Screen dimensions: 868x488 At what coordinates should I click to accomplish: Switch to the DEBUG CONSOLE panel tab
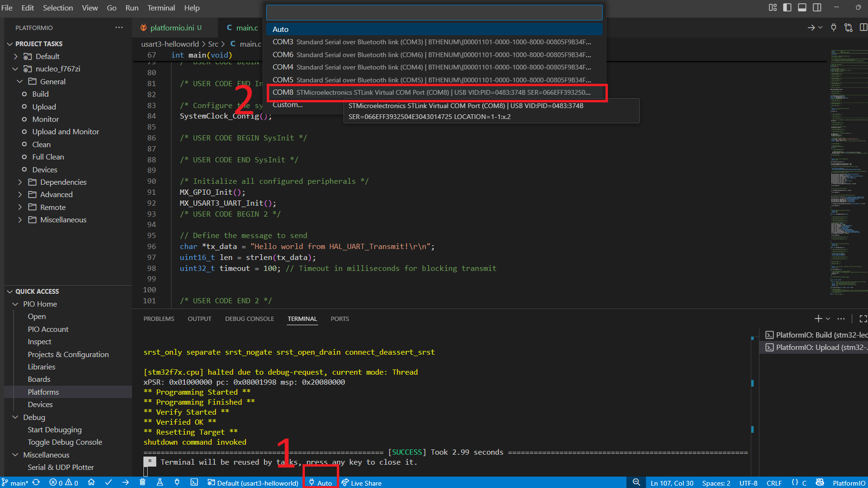coord(249,319)
